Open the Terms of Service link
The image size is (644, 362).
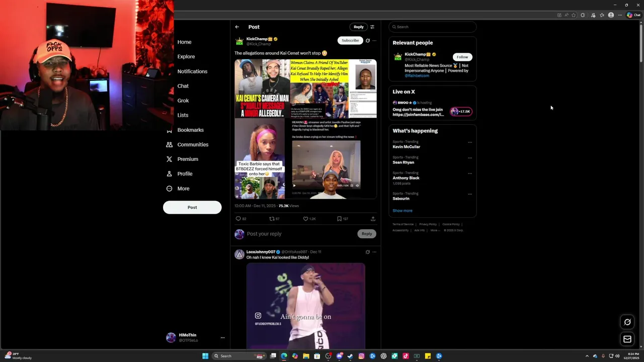[x=403, y=224]
